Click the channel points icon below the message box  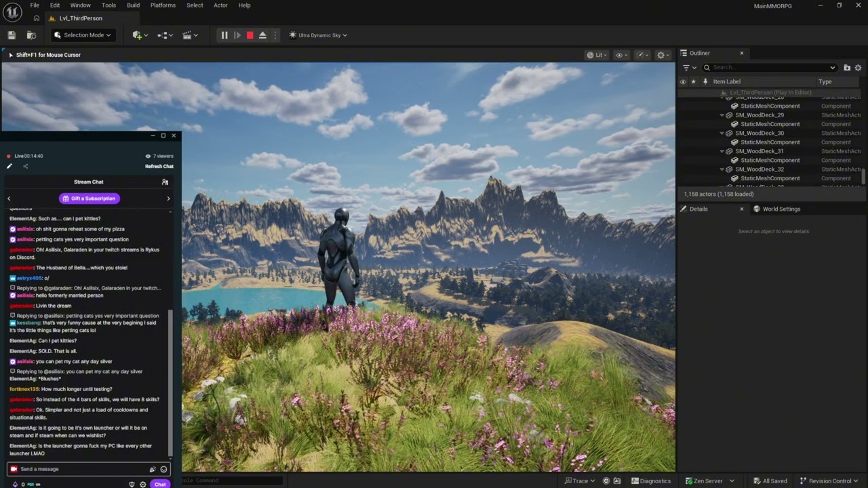[x=15, y=484]
